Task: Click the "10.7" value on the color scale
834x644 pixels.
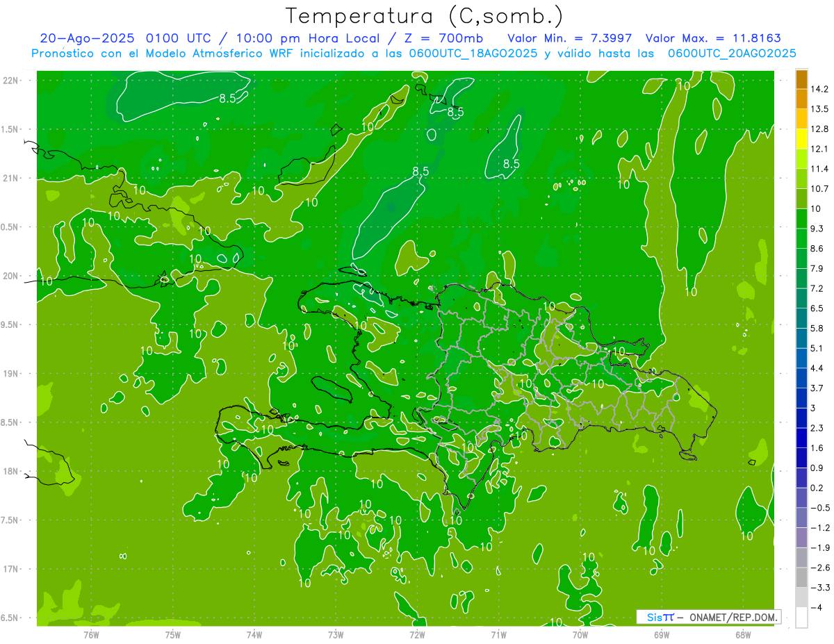Action: pos(820,189)
